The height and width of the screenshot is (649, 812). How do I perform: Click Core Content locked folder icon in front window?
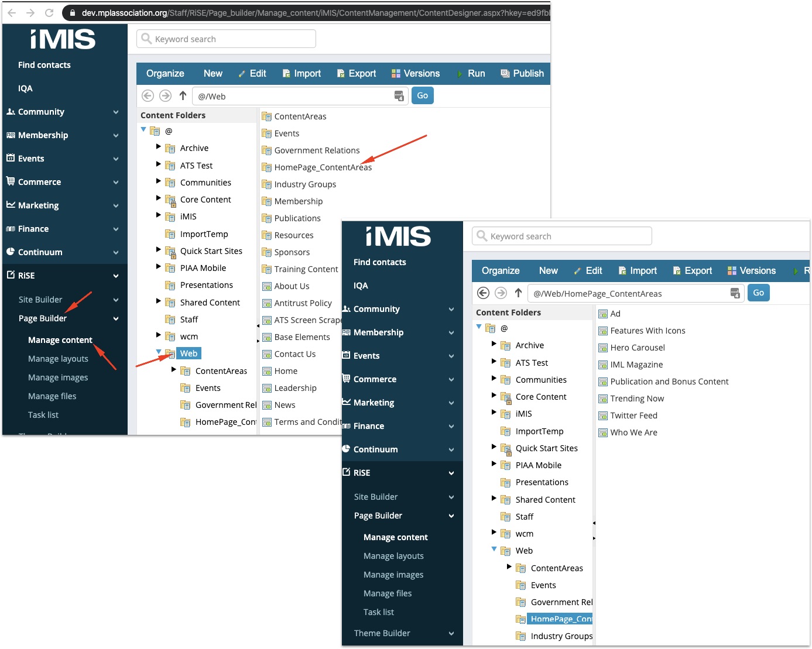click(x=506, y=397)
